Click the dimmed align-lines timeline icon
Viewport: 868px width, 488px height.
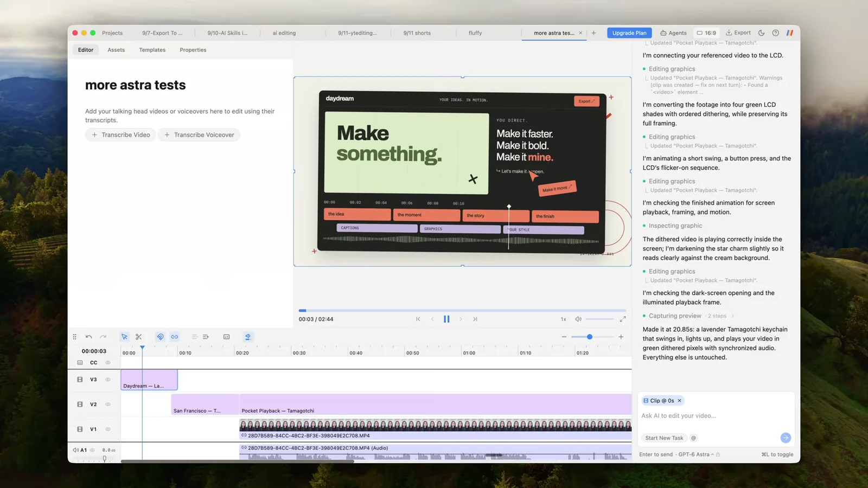[x=194, y=337]
